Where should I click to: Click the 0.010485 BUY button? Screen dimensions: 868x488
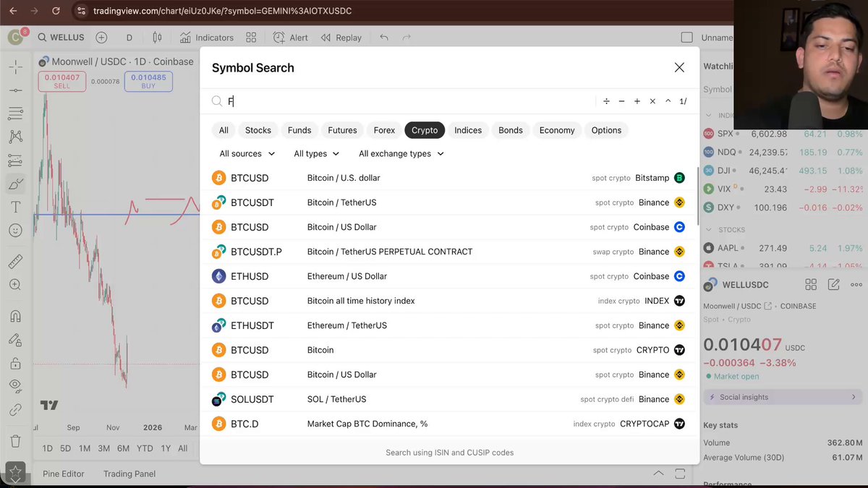pyautogui.click(x=148, y=81)
